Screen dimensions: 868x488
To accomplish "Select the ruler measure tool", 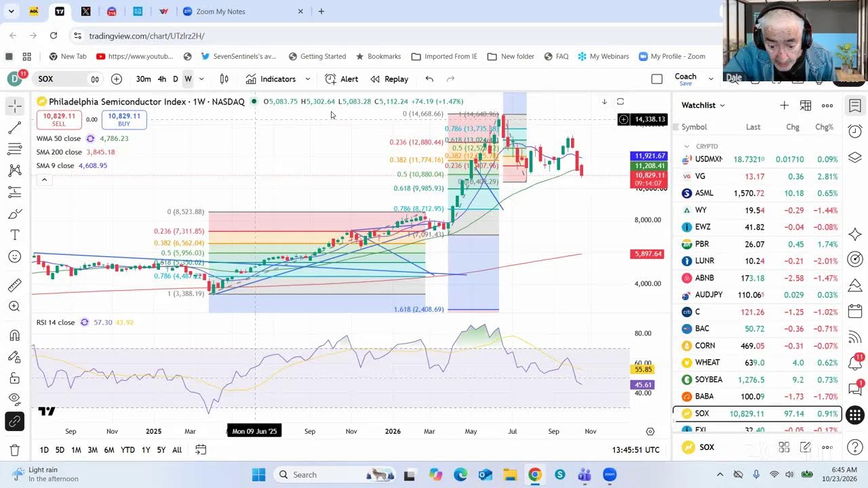I will tap(14, 285).
